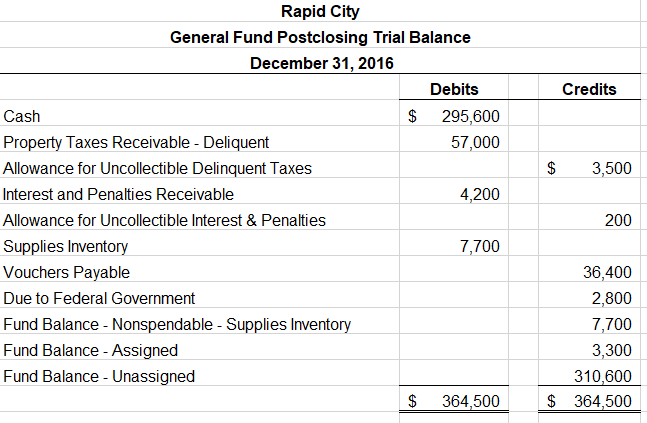Select the Credits column header
The width and height of the screenshot is (647, 423).
pos(589,90)
